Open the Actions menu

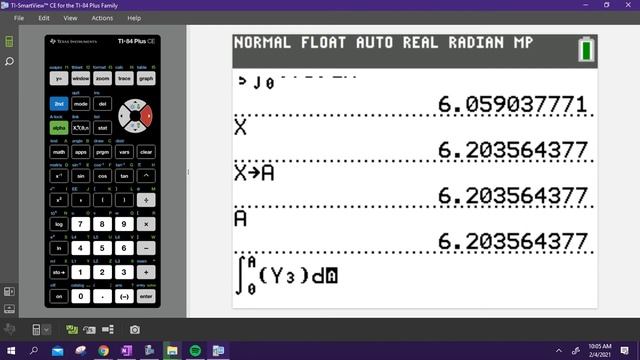102,18
